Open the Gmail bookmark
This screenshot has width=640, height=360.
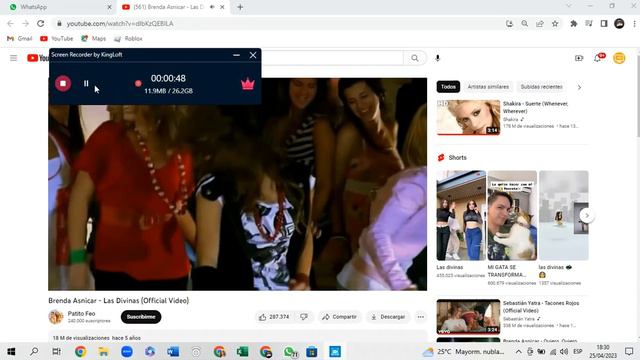20,38
